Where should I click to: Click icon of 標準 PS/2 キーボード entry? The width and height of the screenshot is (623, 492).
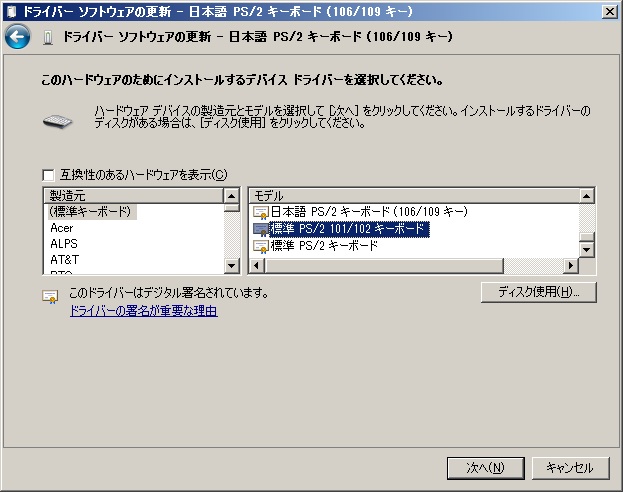pyautogui.click(x=261, y=245)
